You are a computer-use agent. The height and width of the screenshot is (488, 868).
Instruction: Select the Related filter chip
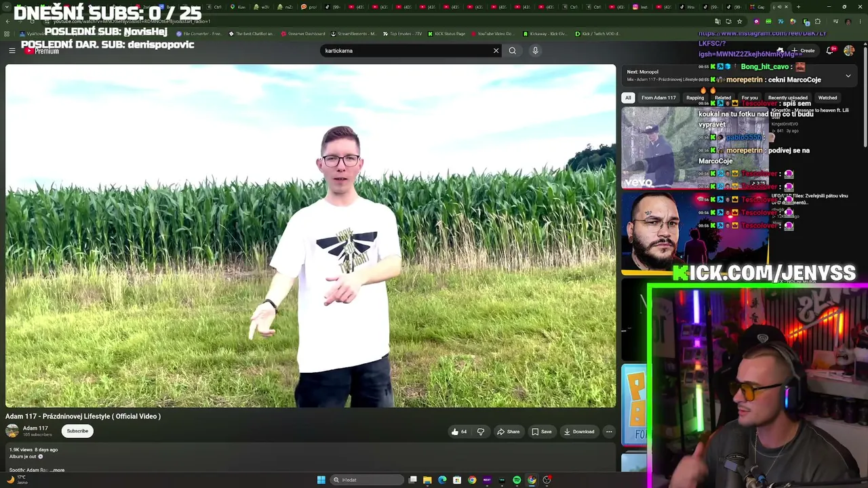[723, 98]
